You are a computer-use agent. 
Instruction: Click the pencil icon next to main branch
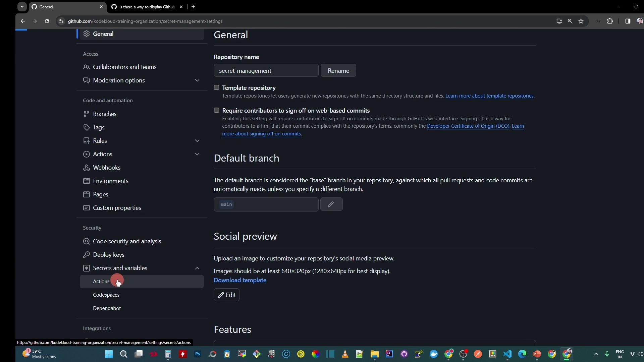[331, 204]
